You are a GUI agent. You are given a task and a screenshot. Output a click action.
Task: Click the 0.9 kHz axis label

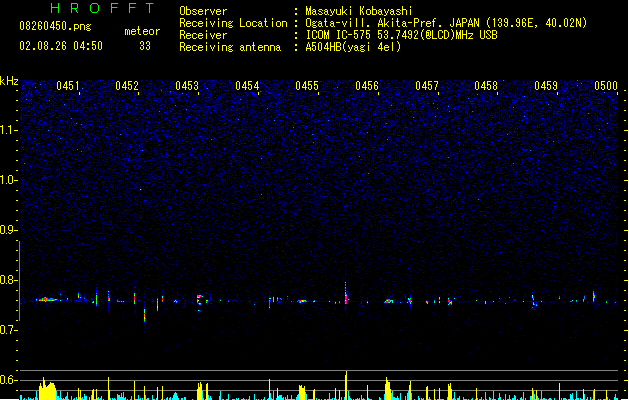[x=9, y=230]
